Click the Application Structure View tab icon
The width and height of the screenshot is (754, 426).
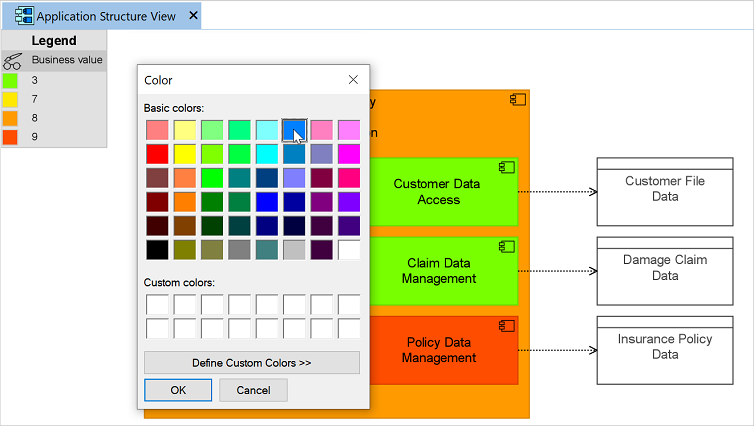pyautogui.click(x=21, y=16)
